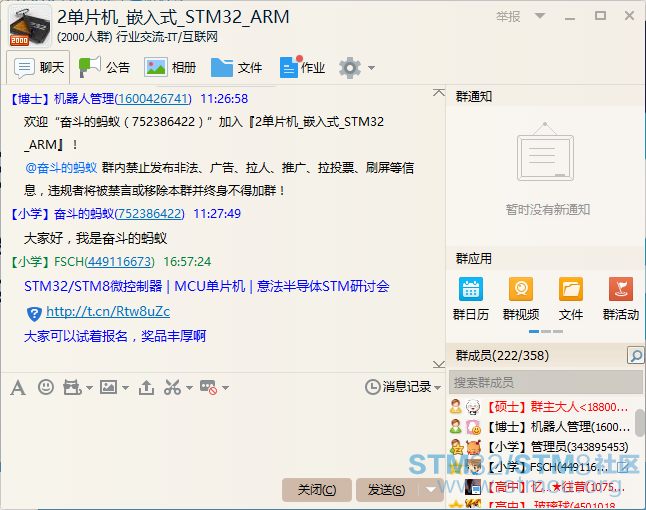
Task: Click the screenshot scissors icon
Action: coord(172,387)
